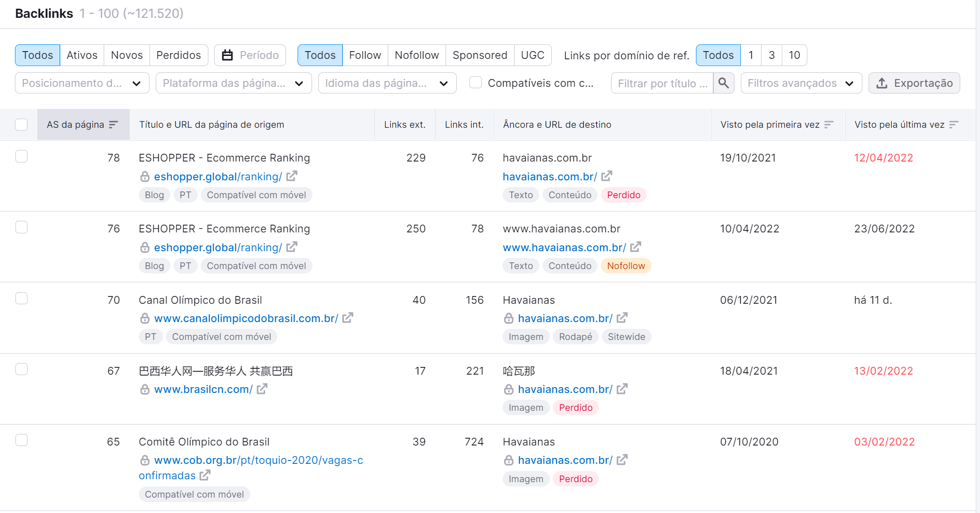The image size is (980, 513).
Task: Open the Filtros avançados dropdown
Action: [801, 82]
